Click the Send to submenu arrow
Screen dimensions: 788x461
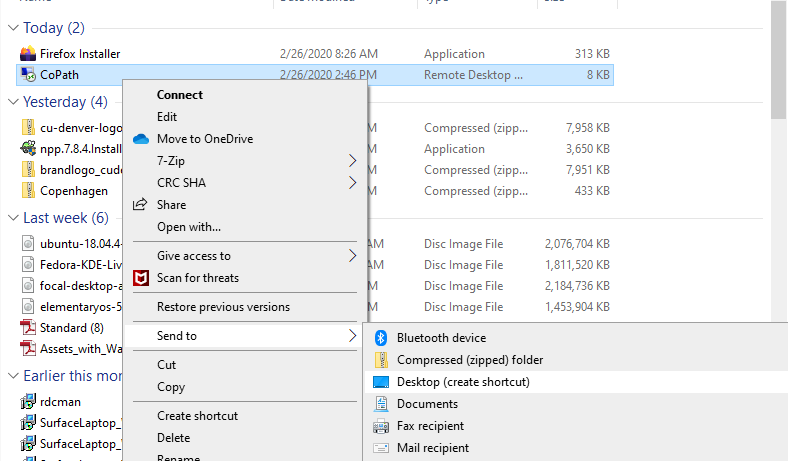tap(352, 336)
